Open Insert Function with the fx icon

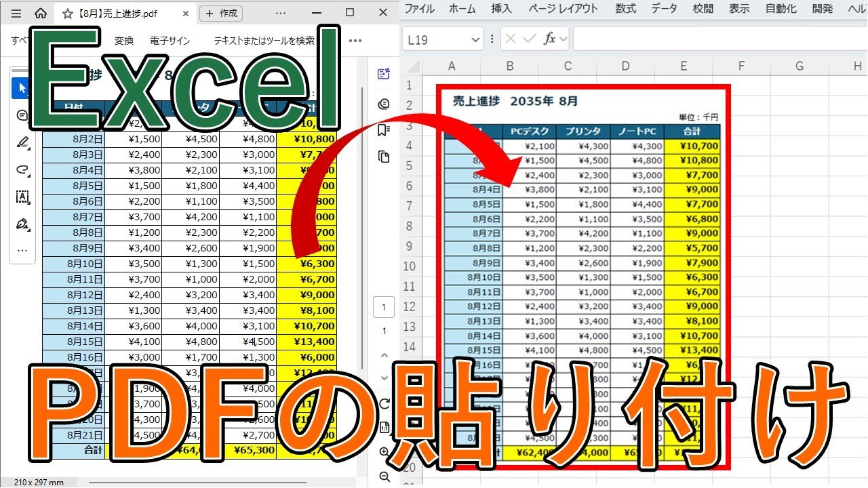tap(550, 39)
